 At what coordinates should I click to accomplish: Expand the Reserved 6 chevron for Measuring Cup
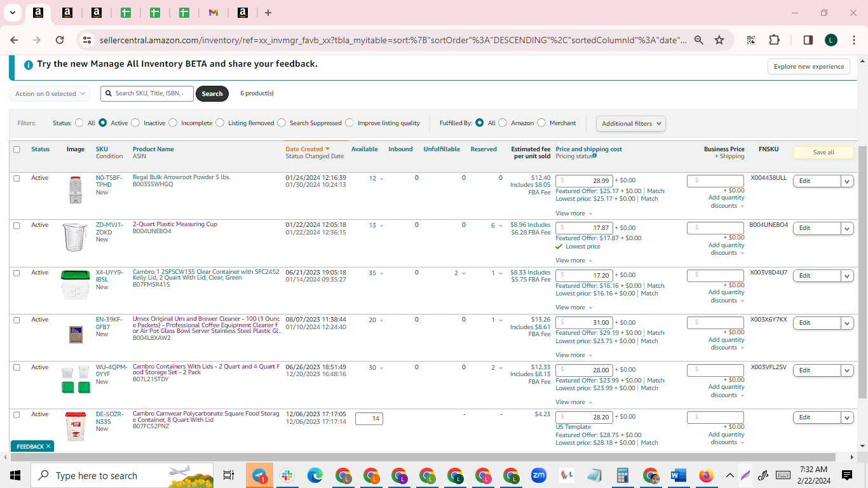[x=501, y=226]
